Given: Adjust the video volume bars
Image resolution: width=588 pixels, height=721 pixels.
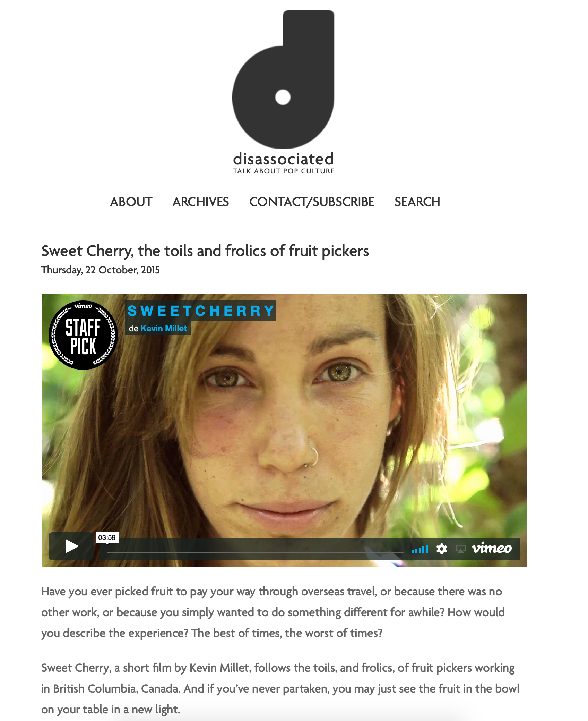Looking at the screenshot, I should pos(420,549).
